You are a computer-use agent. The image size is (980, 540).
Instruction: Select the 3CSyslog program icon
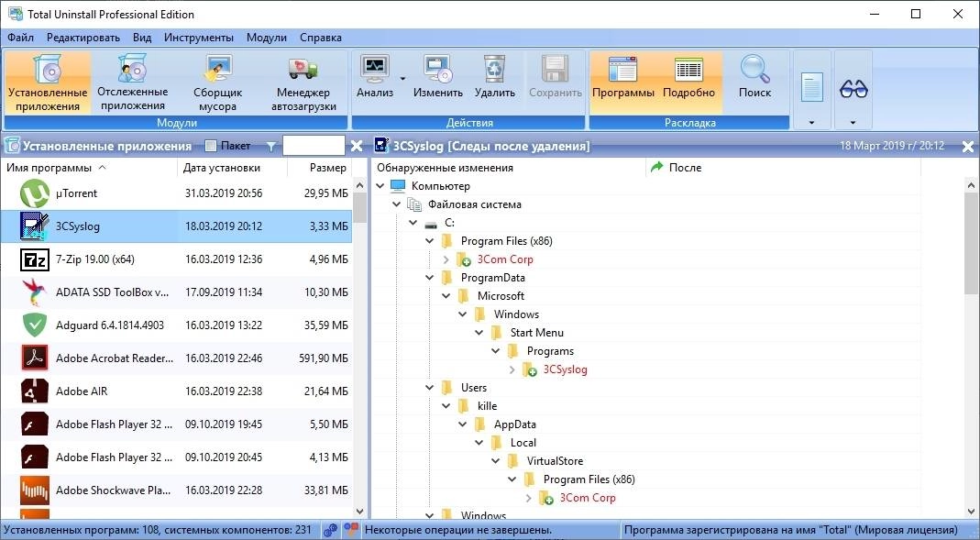pyautogui.click(x=34, y=226)
